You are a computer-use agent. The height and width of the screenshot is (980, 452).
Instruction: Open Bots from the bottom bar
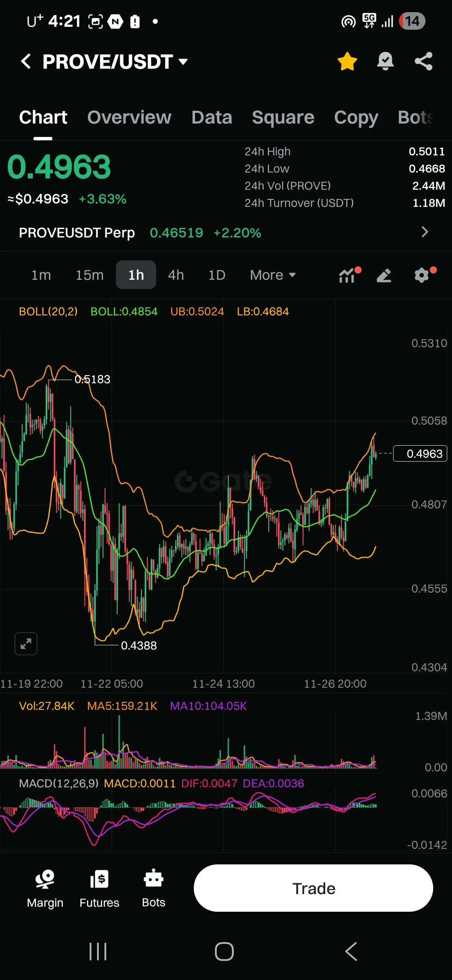tap(154, 888)
